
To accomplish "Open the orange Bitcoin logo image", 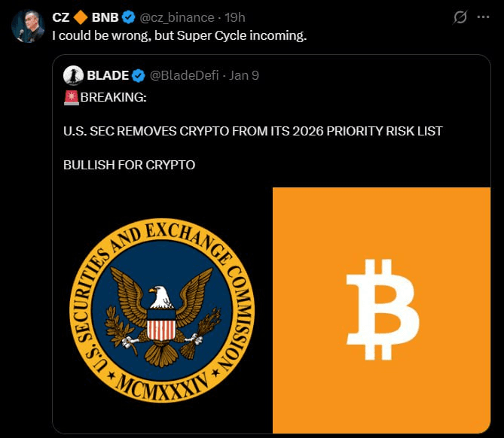I will tap(381, 310).
